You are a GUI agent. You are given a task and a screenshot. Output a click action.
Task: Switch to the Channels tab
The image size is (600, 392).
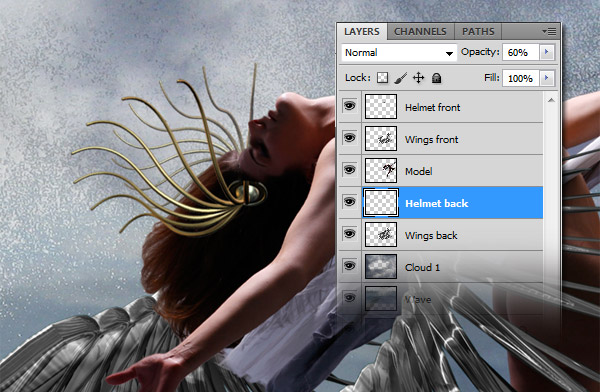pyautogui.click(x=420, y=32)
